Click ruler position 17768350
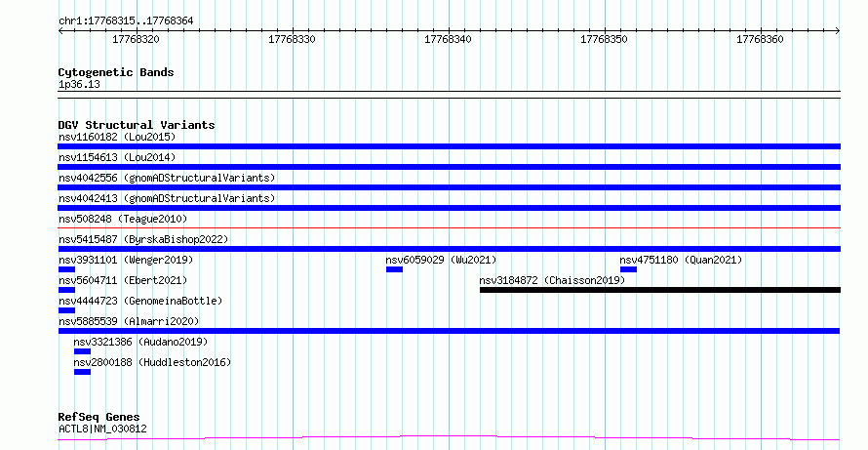 click(x=605, y=39)
